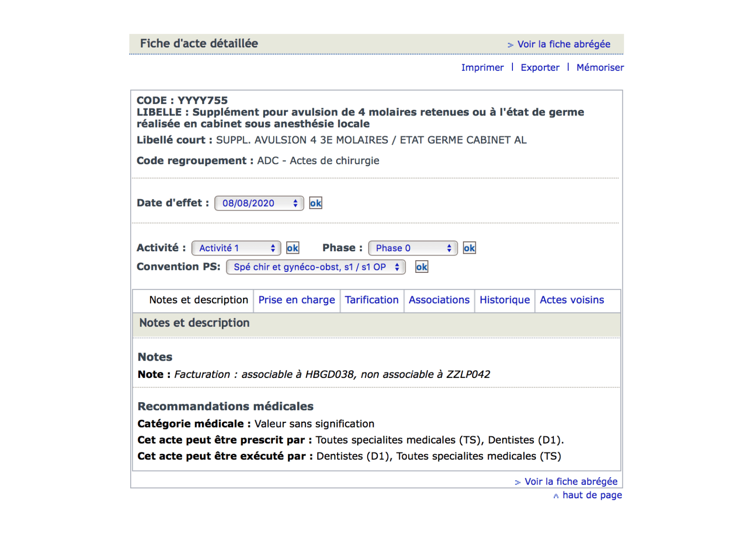
Task: Click the Imprimer link
Action: pyautogui.click(x=482, y=68)
